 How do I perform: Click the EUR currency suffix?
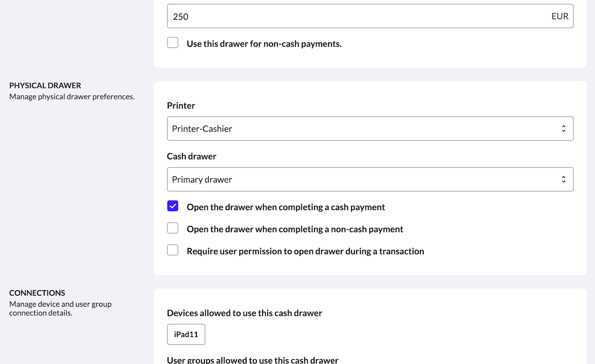(560, 17)
